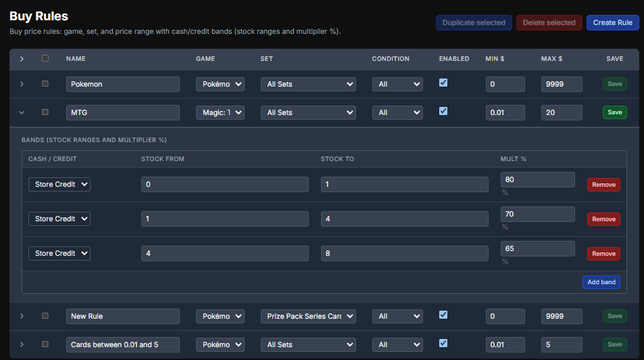Click the Buy Rules page heading

point(39,16)
